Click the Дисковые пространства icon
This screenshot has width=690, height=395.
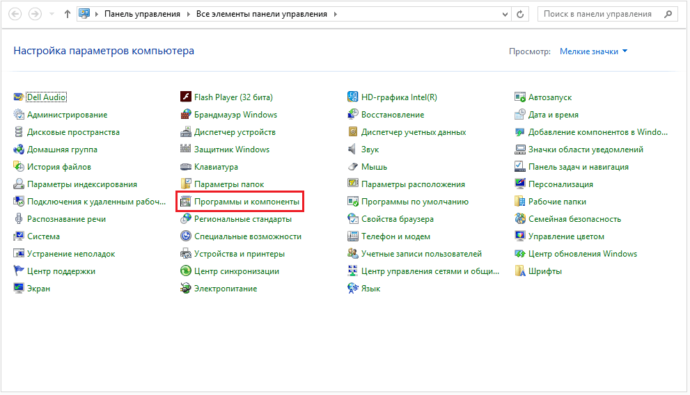(18, 132)
